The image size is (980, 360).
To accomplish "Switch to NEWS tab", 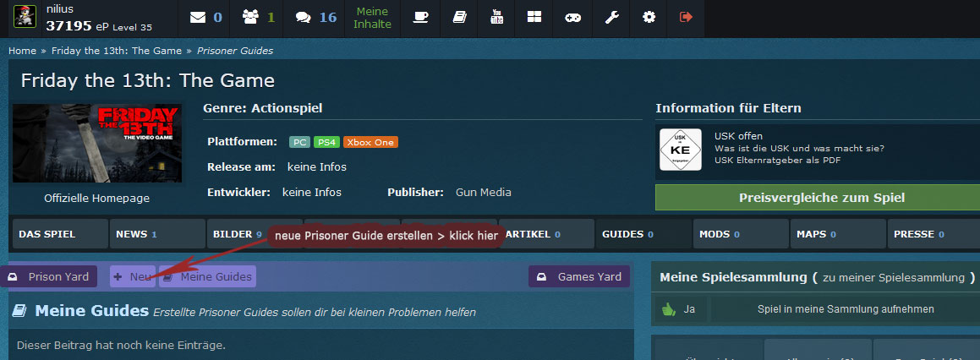I will (157, 234).
